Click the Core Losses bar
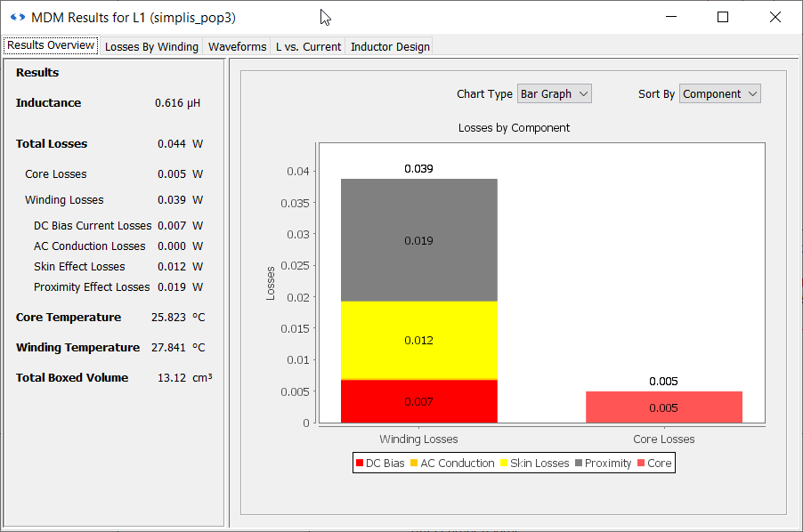Image resolution: width=803 pixels, height=532 pixels. 663,407
